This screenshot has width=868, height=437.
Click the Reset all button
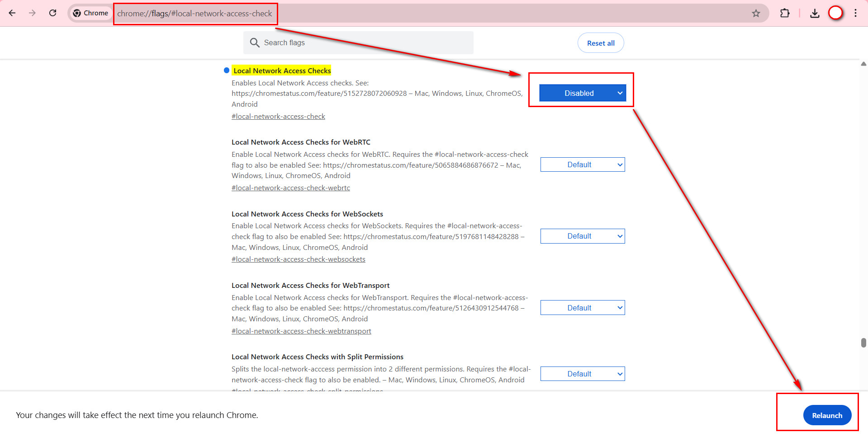click(x=601, y=43)
